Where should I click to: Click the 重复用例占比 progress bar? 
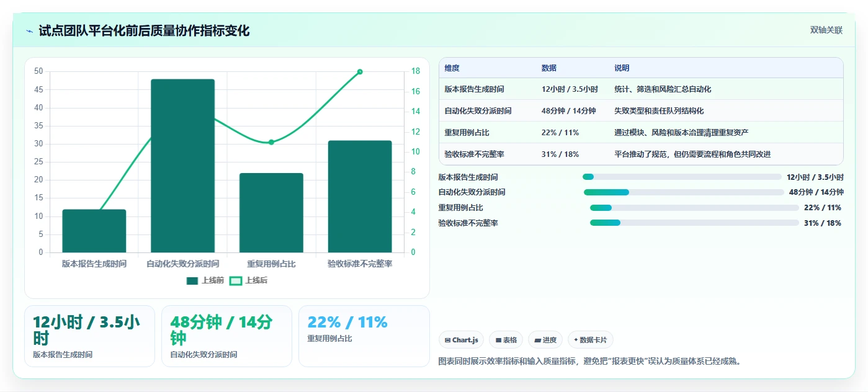[x=694, y=208]
